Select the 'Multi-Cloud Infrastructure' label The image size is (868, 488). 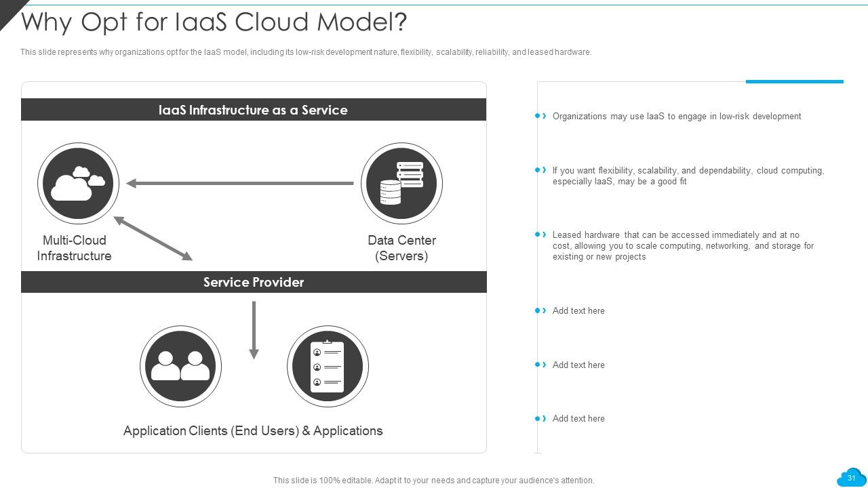[x=74, y=248]
